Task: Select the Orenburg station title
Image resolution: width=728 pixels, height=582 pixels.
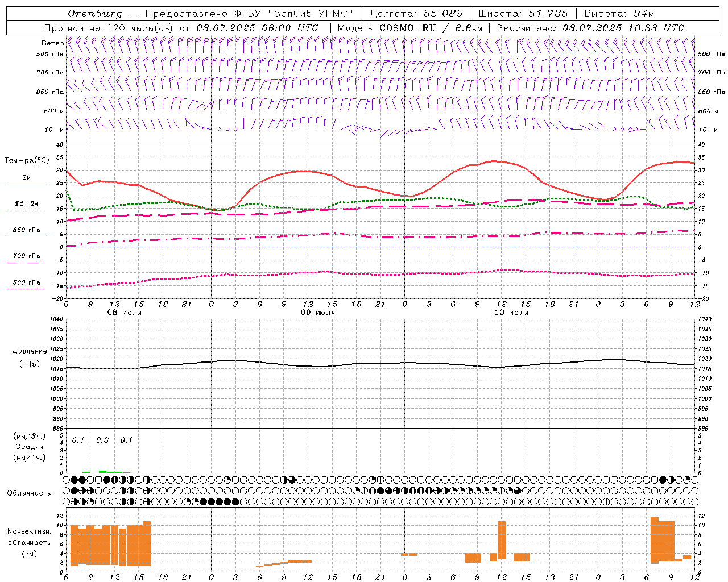Action: coord(94,14)
